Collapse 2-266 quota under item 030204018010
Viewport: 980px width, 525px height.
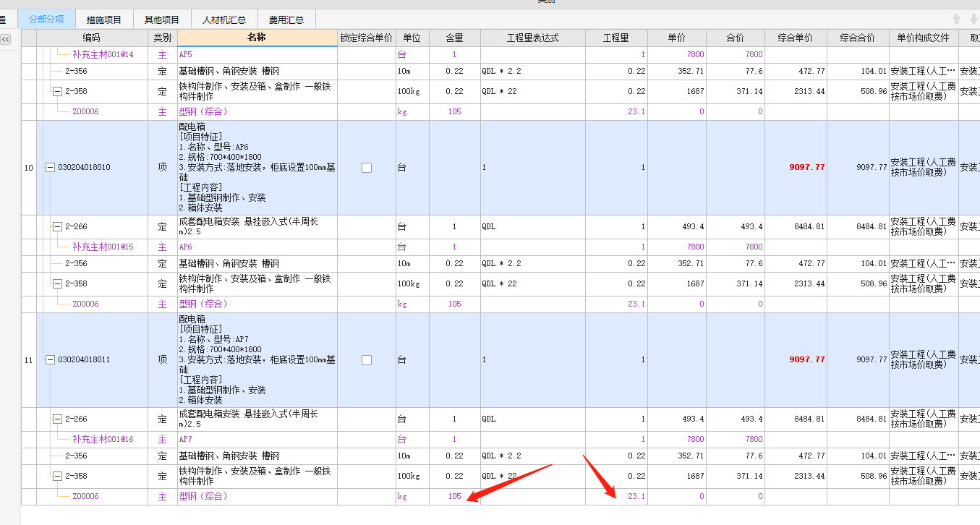click(x=58, y=227)
